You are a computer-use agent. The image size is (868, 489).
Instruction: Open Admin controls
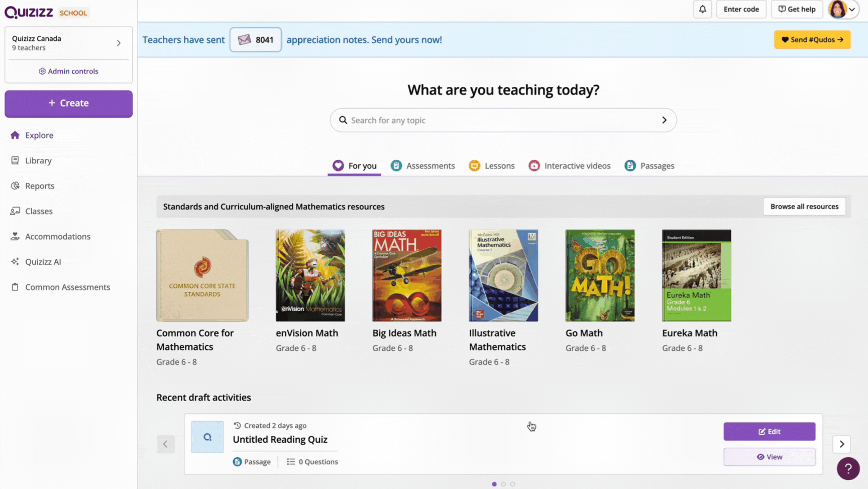click(68, 71)
